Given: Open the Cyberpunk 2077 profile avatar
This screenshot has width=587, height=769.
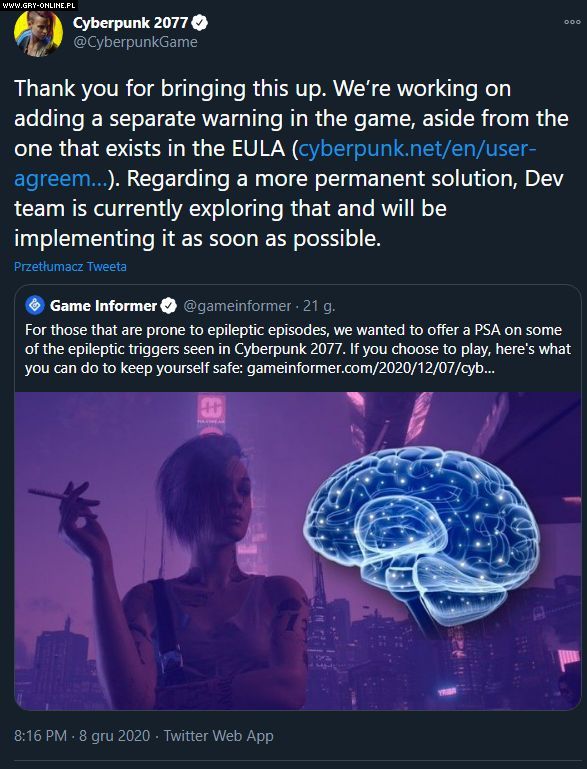Looking at the screenshot, I should 38,32.
